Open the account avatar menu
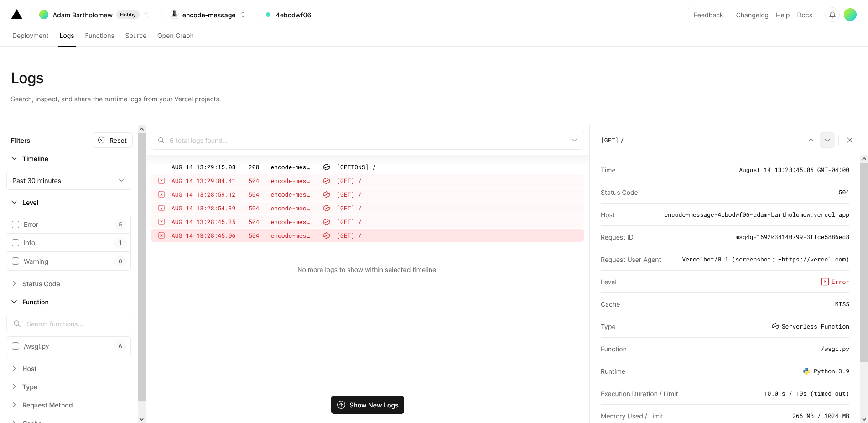This screenshot has height=423, width=868. tap(850, 14)
